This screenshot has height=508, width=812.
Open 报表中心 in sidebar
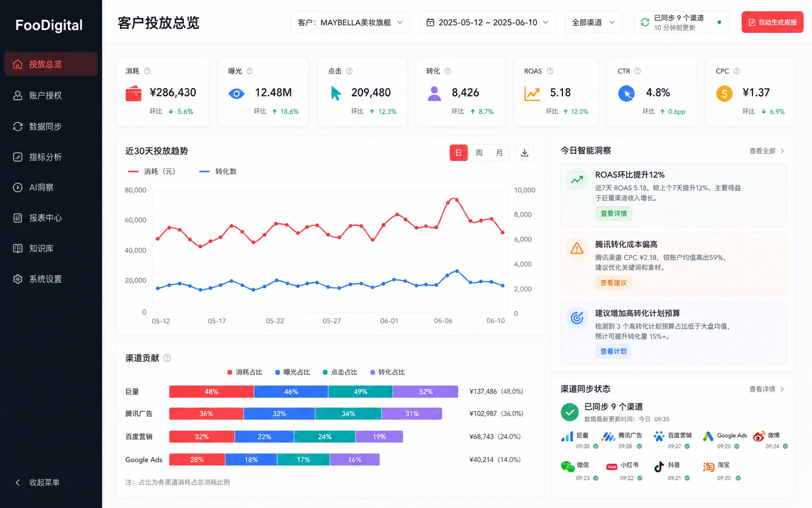[51, 218]
